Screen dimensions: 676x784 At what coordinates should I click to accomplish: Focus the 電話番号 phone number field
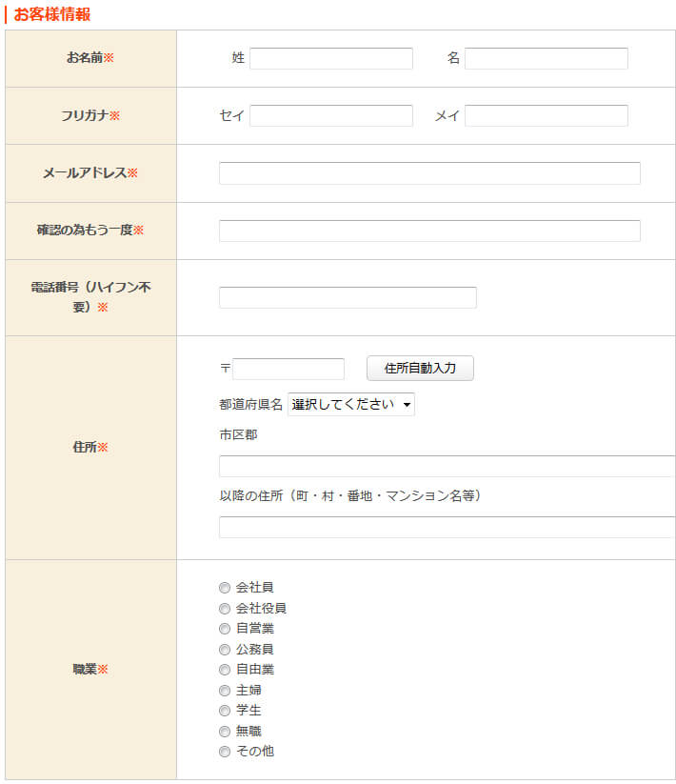(347, 297)
